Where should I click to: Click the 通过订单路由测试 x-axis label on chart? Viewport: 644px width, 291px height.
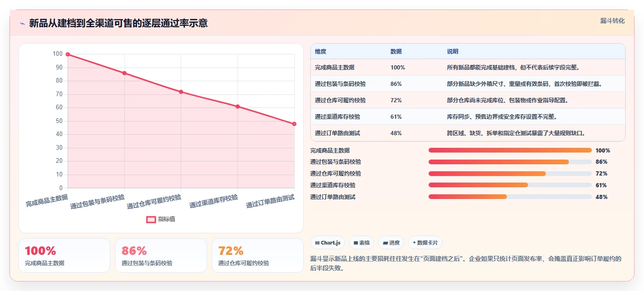tap(270, 201)
